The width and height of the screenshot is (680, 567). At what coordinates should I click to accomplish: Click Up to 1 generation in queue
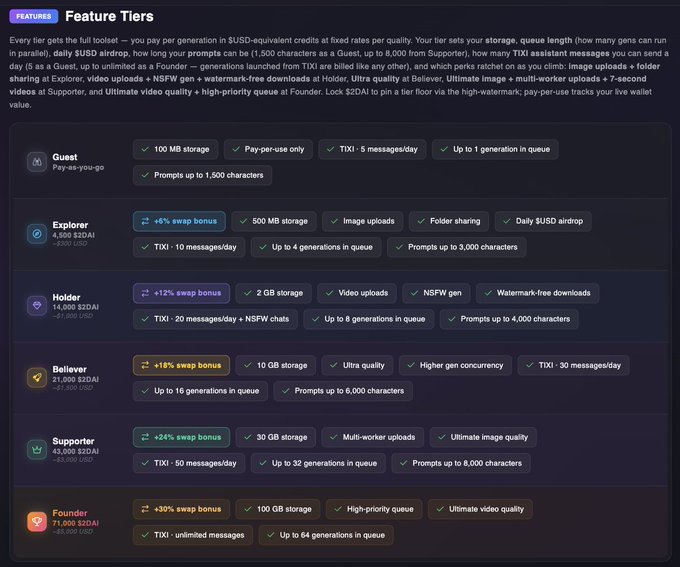click(x=495, y=149)
